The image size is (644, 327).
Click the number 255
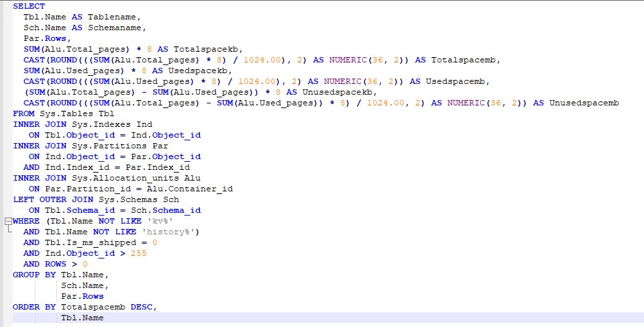[x=139, y=253]
